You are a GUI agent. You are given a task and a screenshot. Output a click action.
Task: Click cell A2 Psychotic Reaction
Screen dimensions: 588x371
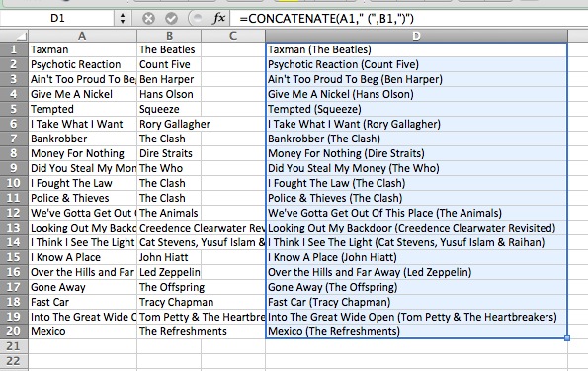point(82,64)
